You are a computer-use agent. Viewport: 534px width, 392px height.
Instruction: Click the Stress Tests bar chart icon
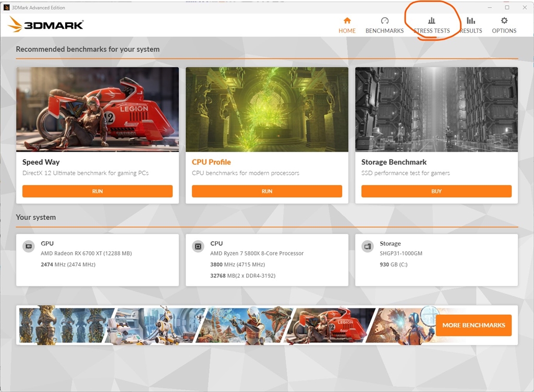click(x=431, y=20)
